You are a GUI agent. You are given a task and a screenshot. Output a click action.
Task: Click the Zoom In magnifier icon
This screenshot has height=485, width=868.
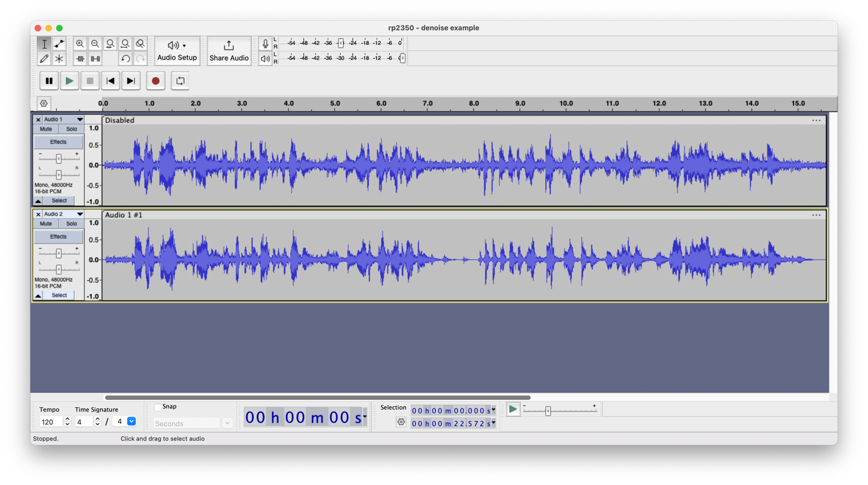tap(80, 44)
